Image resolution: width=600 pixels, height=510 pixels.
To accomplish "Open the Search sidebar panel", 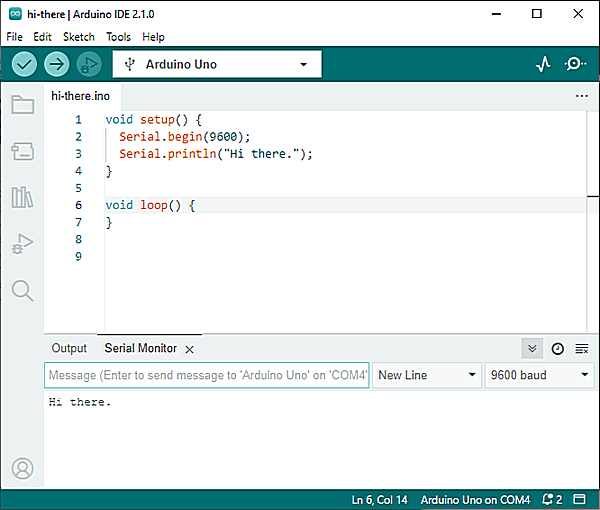I will pos(23,291).
